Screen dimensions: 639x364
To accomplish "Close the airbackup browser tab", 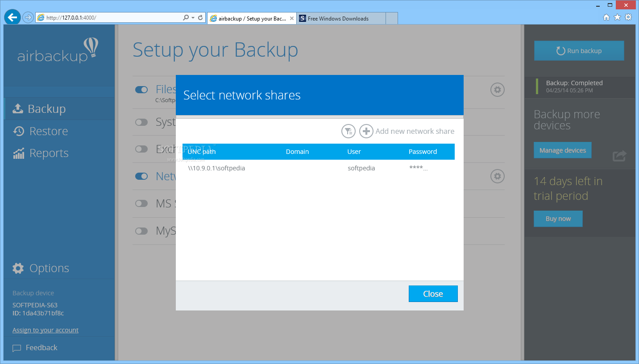I will (292, 18).
